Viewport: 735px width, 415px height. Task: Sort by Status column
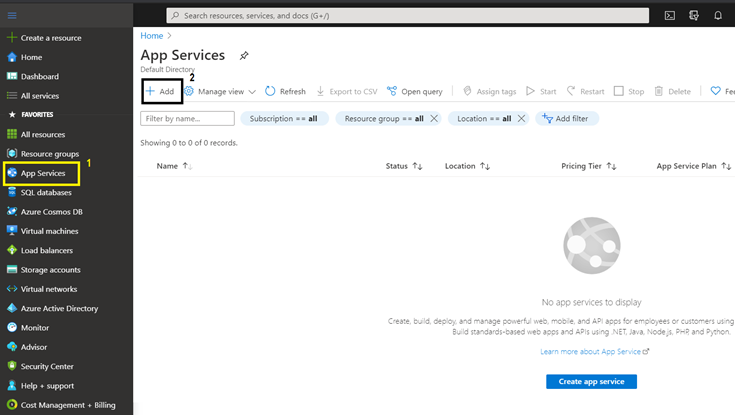point(404,166)
